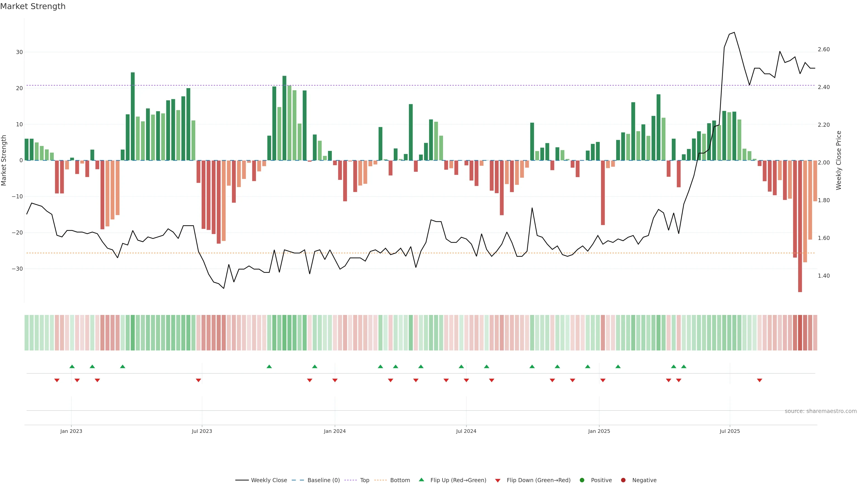Click the Flip Up green triangle legend icon

tap(421, 480)
